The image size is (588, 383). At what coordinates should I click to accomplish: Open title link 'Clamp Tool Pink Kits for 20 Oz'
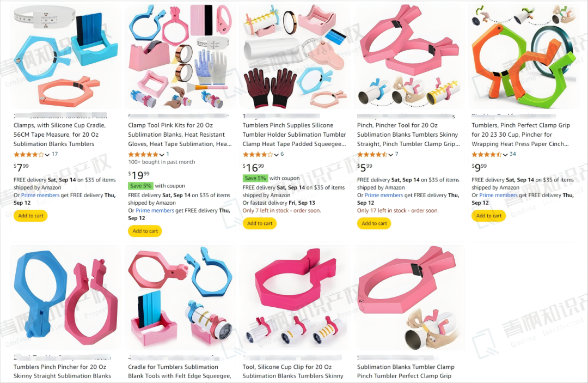tap(170, 125)
